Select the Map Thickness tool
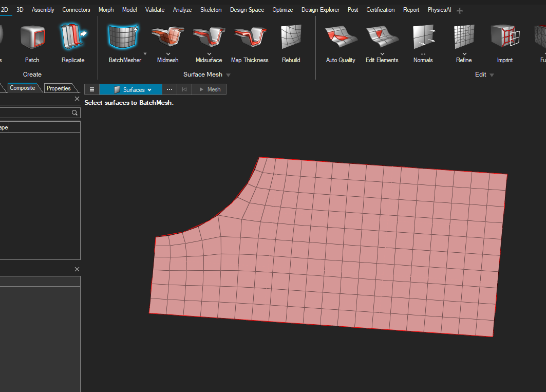This screenshot has width=546, height=392. click(250, 36)
